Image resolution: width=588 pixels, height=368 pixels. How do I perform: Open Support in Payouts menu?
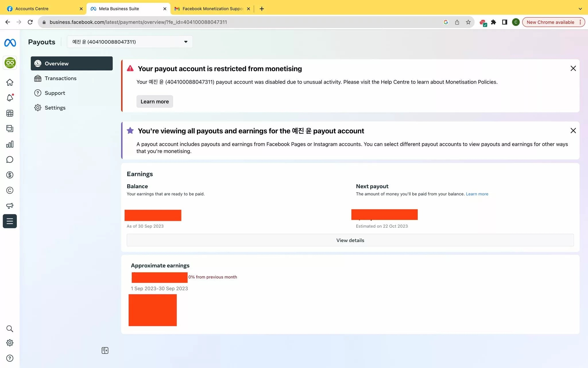[x=72, y=93]
